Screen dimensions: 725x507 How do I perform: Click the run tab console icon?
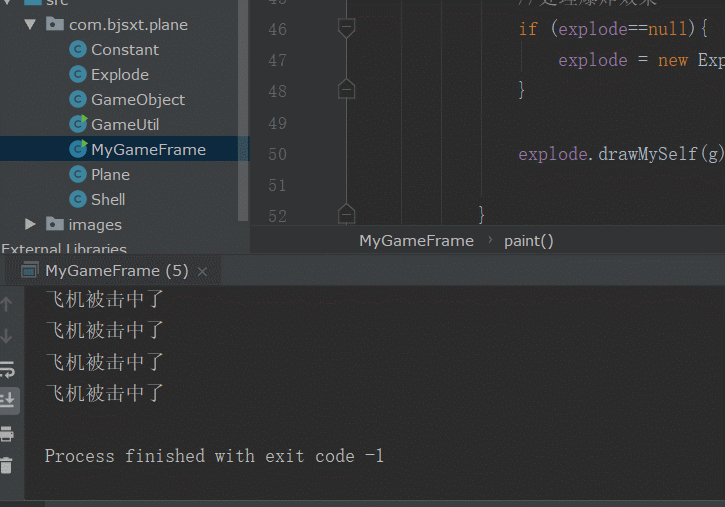[30, 270]
